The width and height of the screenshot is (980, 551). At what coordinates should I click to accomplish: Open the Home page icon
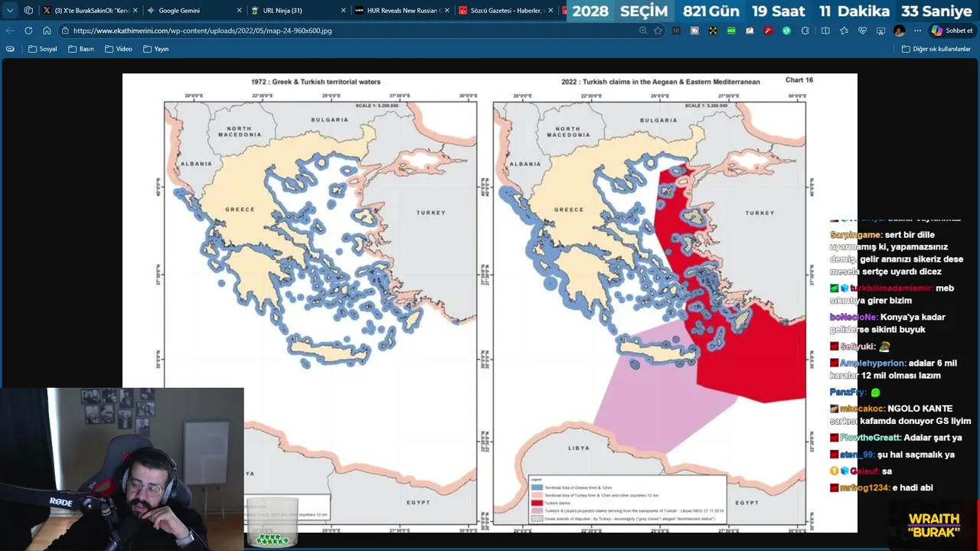click(47, 31)
